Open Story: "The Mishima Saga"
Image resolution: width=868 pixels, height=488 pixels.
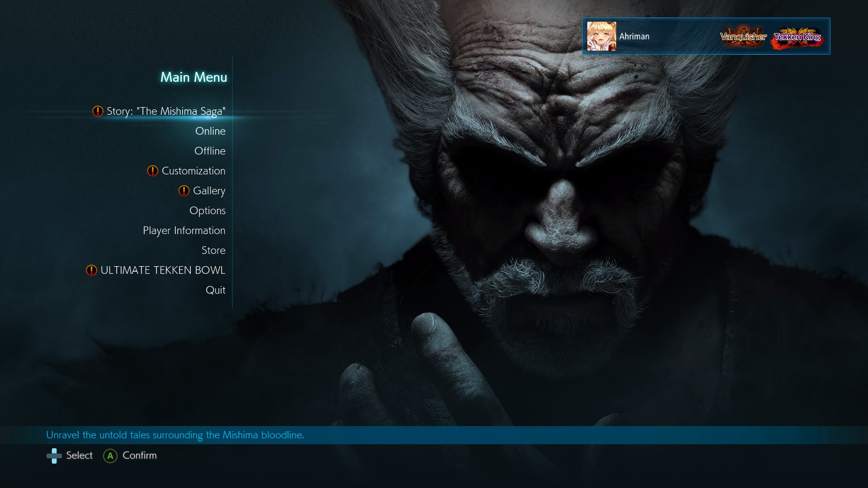click(166, 111)
